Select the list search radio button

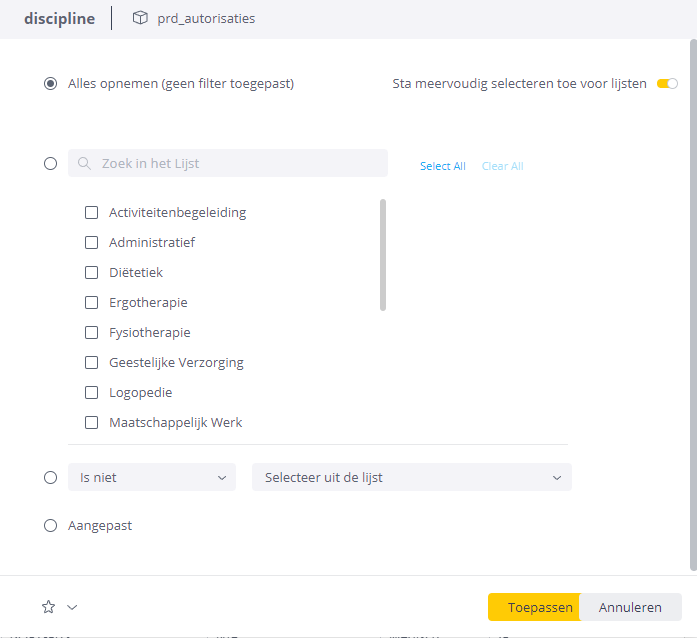(x=50, y=163)
